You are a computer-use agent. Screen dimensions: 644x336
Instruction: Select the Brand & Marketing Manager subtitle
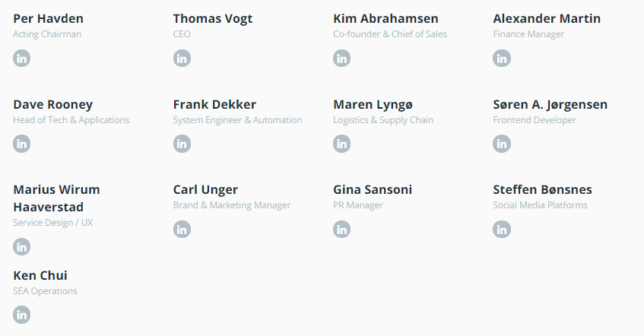click(232, 205)
